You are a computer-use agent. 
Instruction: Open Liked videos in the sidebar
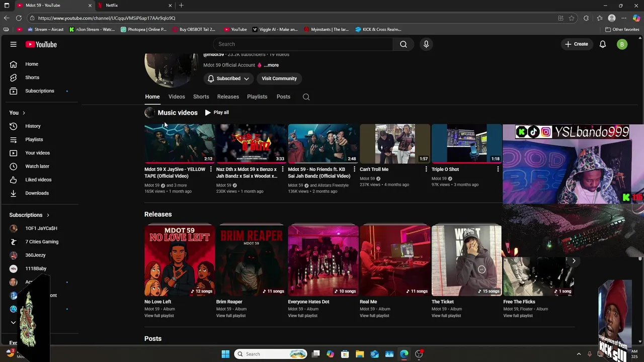click(39, 179)
